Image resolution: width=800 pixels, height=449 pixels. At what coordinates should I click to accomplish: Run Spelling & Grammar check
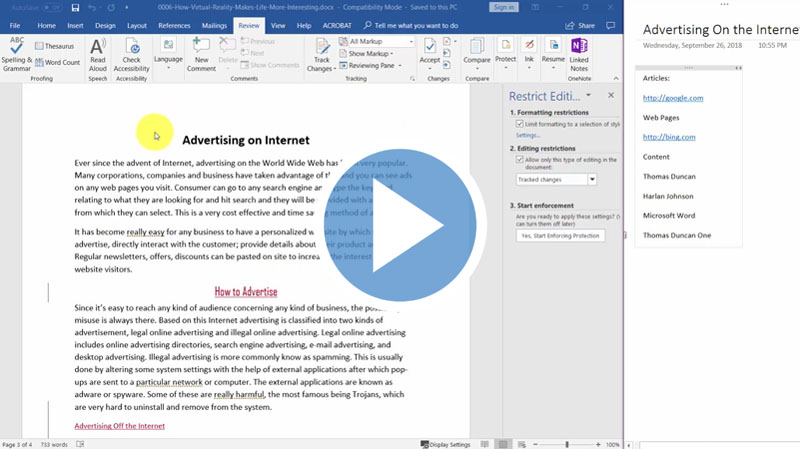[16, 52]
